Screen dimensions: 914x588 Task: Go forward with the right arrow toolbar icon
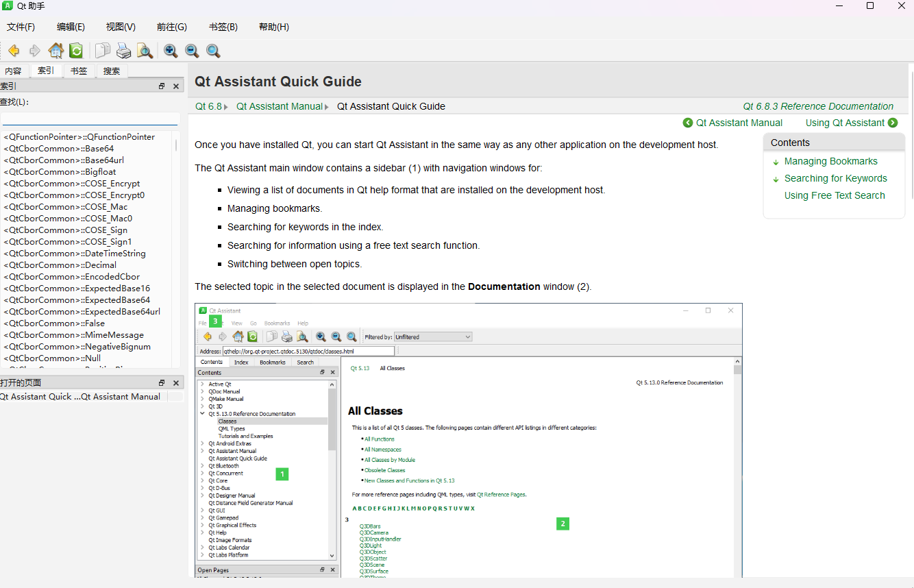34,51
